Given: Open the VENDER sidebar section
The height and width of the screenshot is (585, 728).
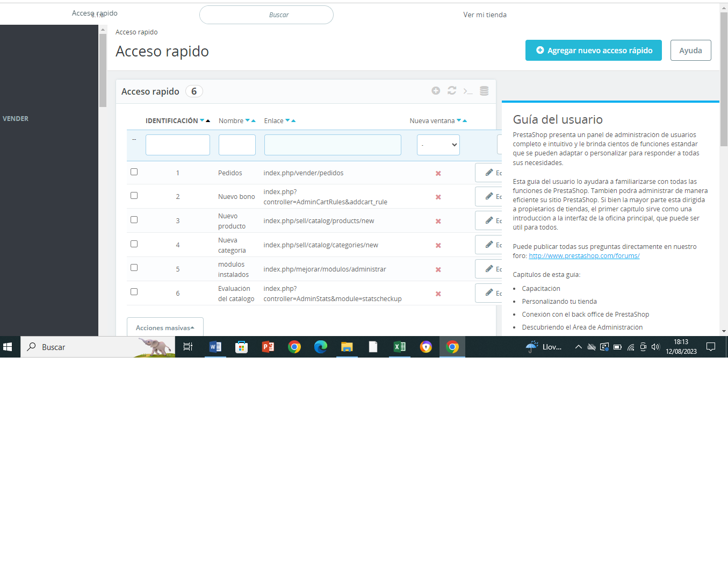Looking at the screenshot, I should [x=16, y=119].
